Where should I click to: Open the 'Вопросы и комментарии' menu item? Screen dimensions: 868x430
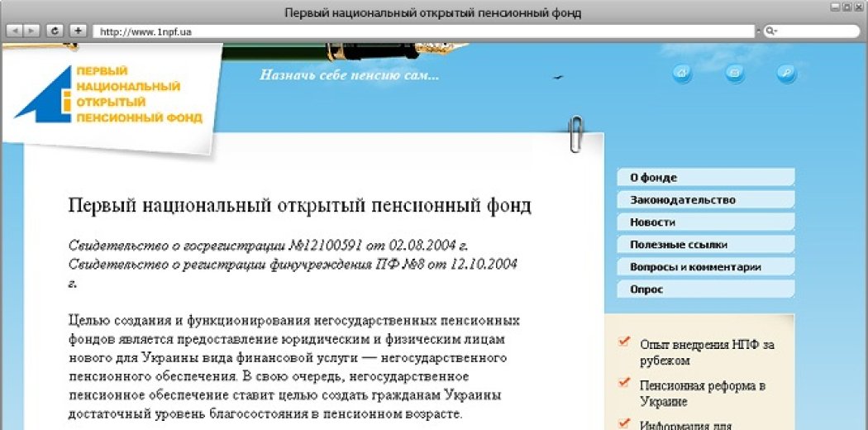[706, 267]
